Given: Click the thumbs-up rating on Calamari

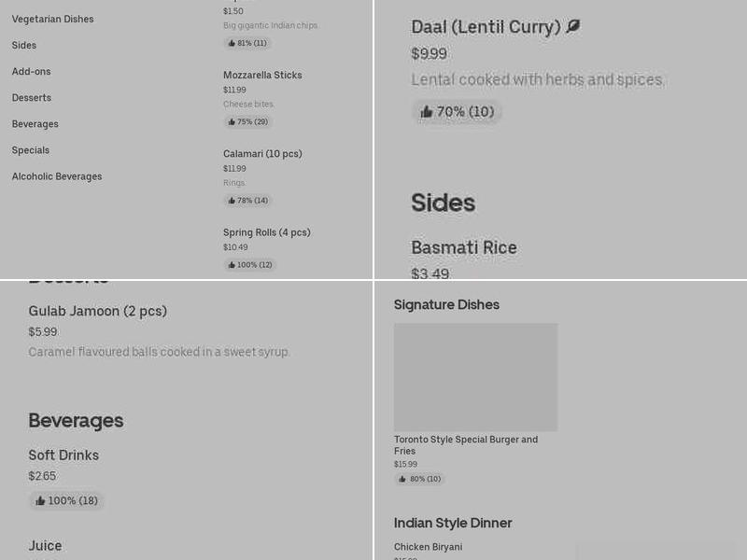Looking at the screenshot, I should [x=250, y=200].
